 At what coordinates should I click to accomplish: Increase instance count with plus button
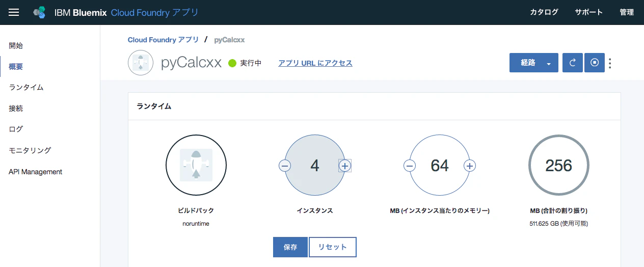[x=345, y=166]
